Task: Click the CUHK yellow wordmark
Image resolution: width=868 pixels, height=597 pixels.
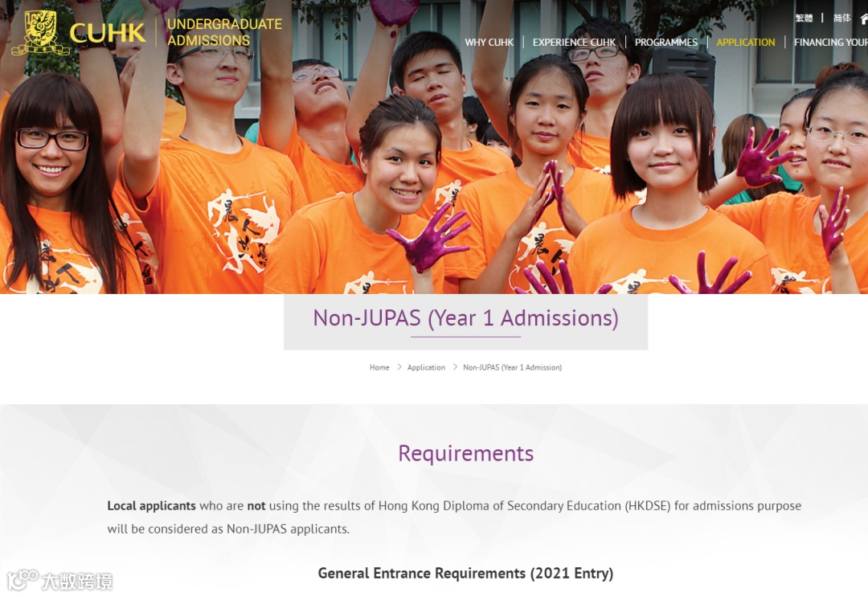Action: (x=108, y=33)
